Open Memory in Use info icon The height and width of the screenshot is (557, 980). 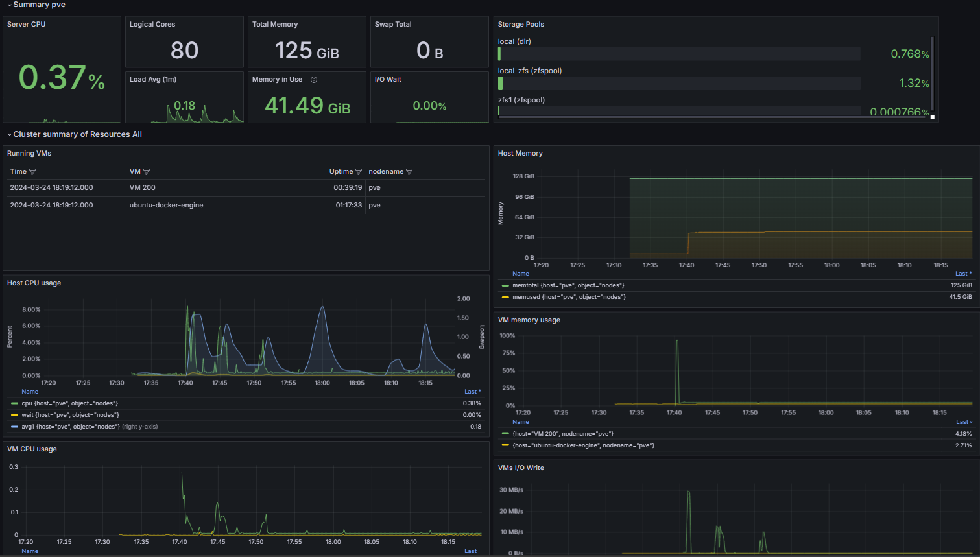point(314,80)
